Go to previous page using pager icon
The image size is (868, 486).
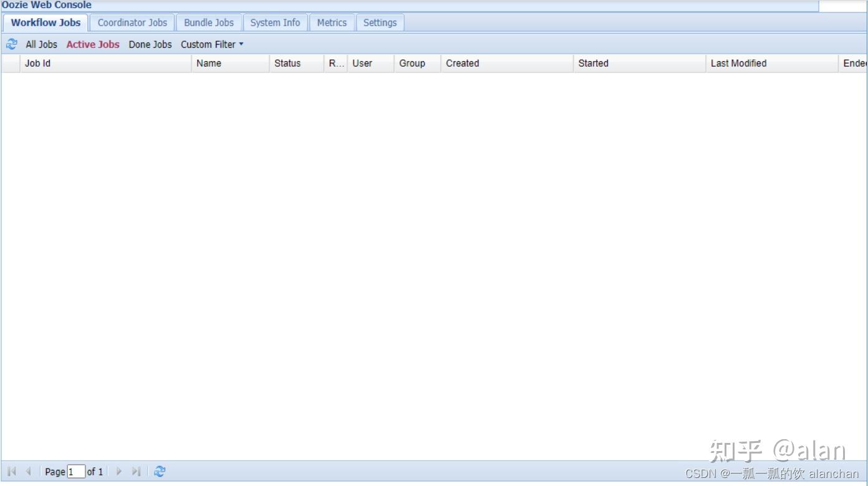(x=28, y=471)
